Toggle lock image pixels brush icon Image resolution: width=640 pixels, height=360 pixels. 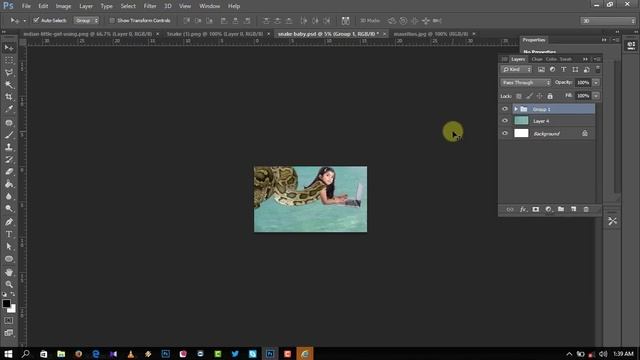click(x=529, y=96)
